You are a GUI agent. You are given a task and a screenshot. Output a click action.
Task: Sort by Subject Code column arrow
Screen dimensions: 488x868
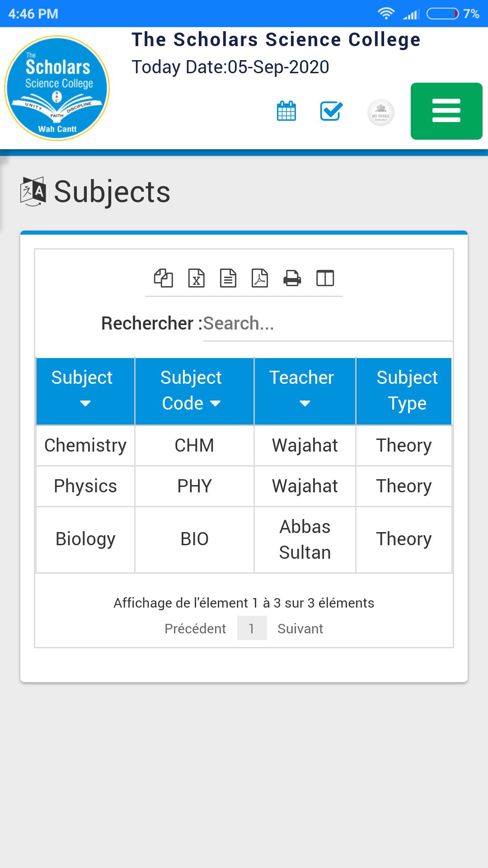tap(216, 403)
